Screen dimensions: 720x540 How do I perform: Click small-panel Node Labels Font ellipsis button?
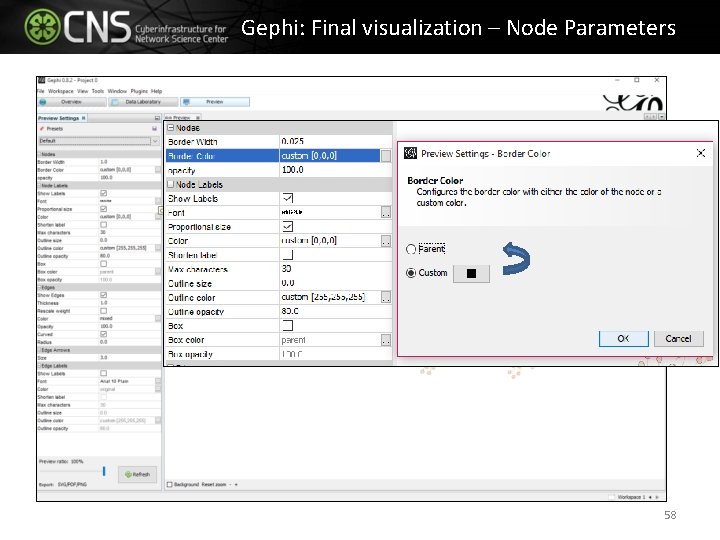click(x=158, y=201)
